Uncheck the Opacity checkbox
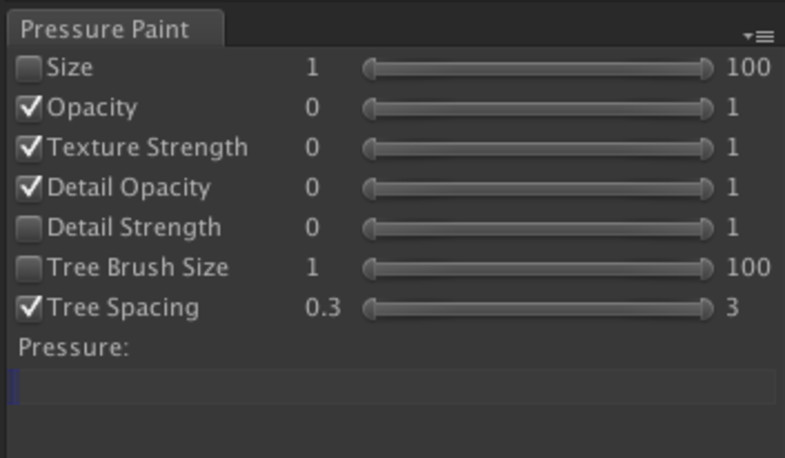785x458 pixels. 29,108
